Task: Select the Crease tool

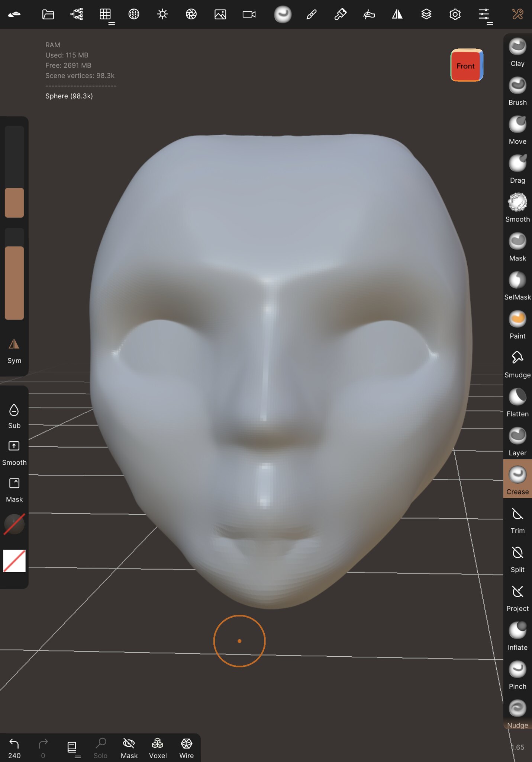Action: tap(517, 479)
